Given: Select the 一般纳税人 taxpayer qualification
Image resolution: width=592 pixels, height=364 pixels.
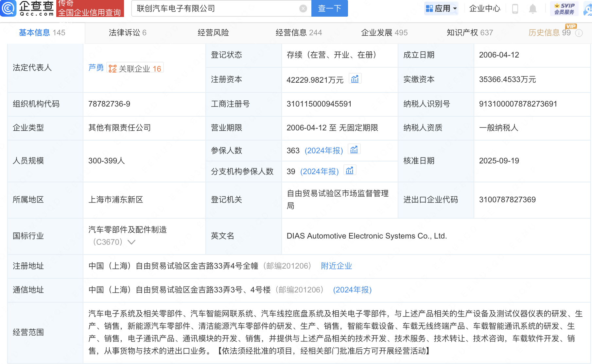Looking at the screenshot, I should click(499, 128).
